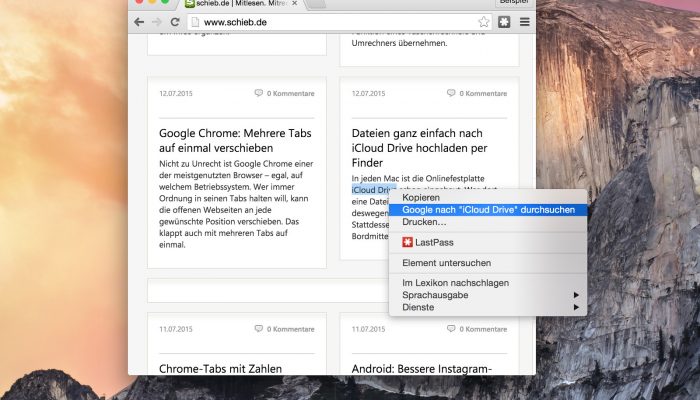Choose Drucken… from the context menu

pos(488,222)
